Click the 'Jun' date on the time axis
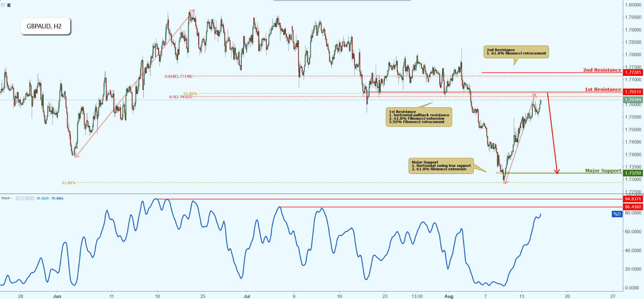Screen dimensions: 644x299 pos(57,296)
